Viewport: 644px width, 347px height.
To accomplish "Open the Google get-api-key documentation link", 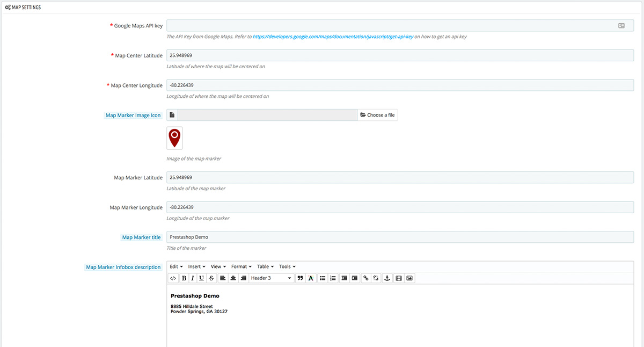I will tap(333, 37).
